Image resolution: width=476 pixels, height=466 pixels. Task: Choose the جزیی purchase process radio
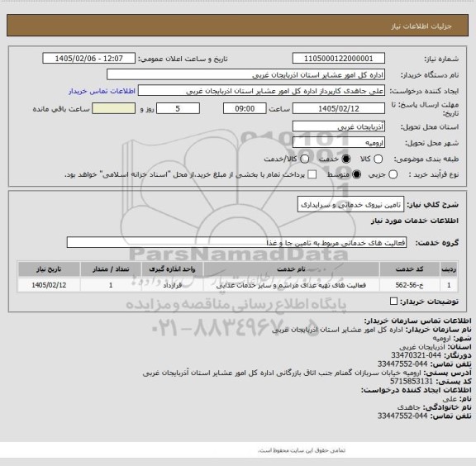pyautogui.click(x=393, y=174)
